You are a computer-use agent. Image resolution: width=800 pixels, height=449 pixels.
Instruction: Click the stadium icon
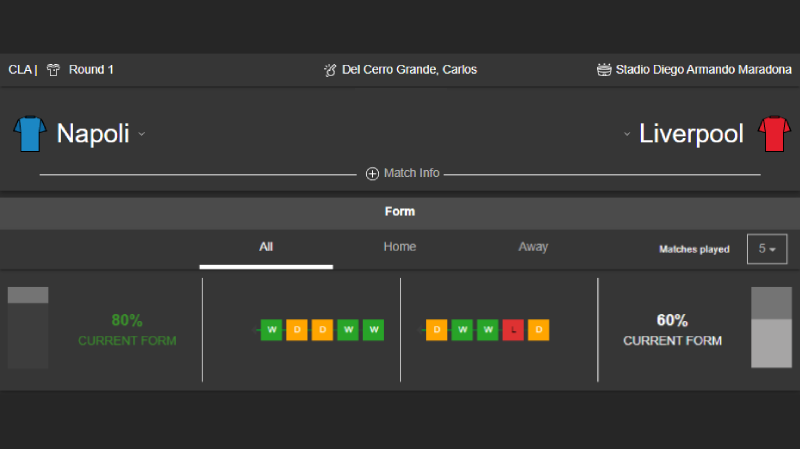point(604,70)
